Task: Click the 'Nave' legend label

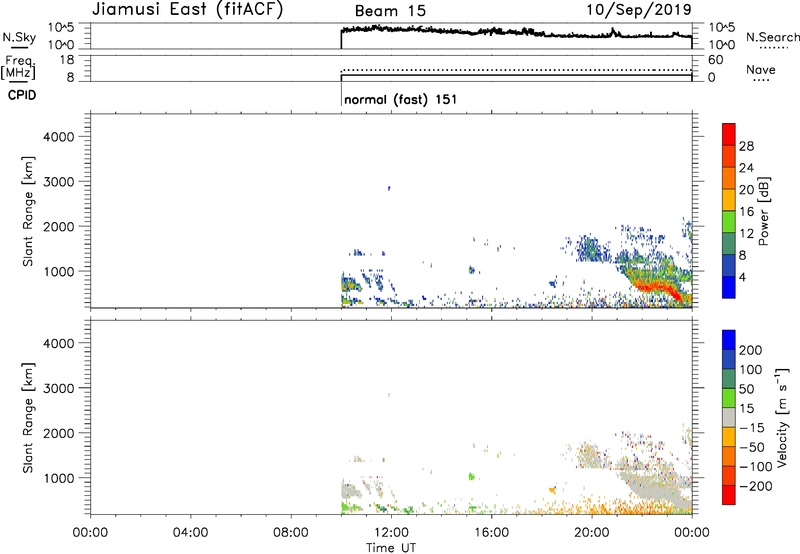Action: pyautogui.click(x=761, y=69)
